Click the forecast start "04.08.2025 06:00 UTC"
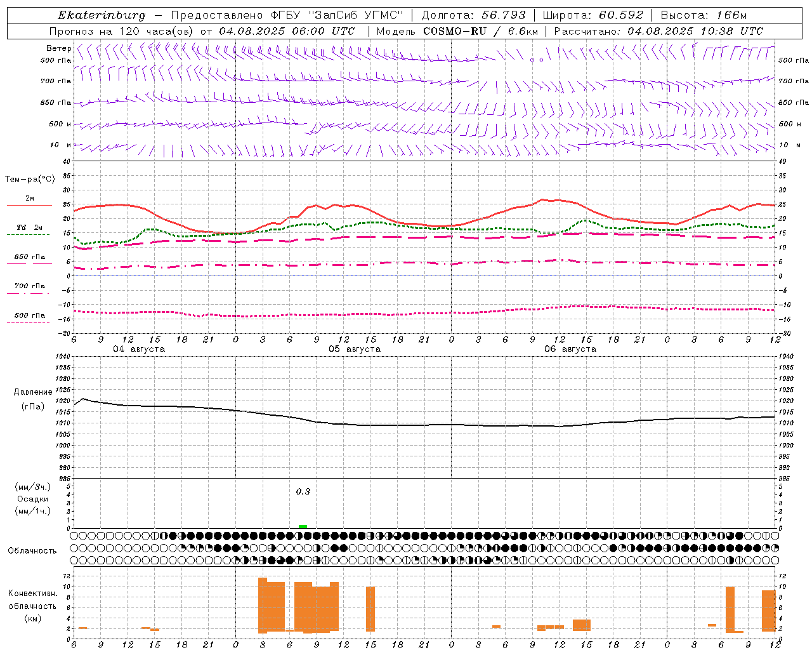This screenshot has width=812, height=650. pos(287,31)
